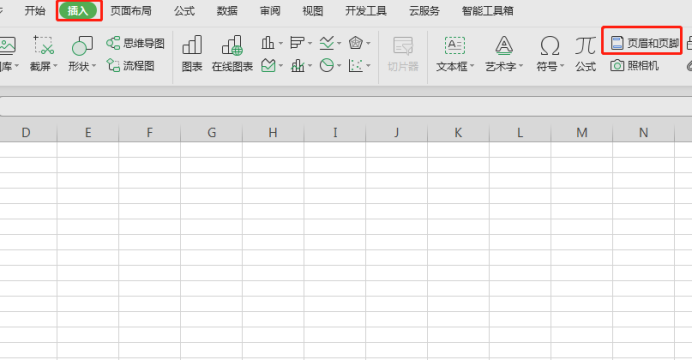Choose the line chart icon
The width and height of the screenshot is (692, 361).
click(327, 43)
